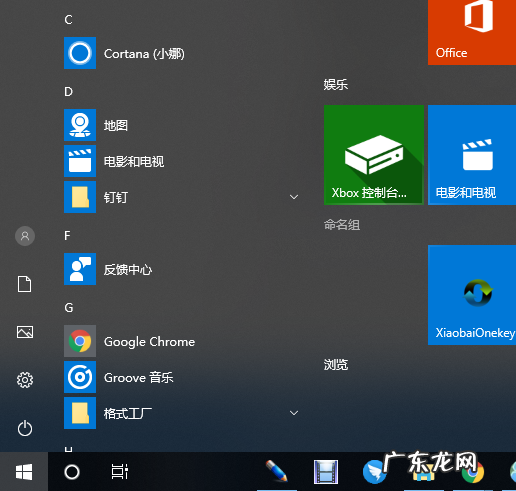
Task: Open the Xbox 控制台 tile
Action: pyautogui.click(x=374, y=155)
